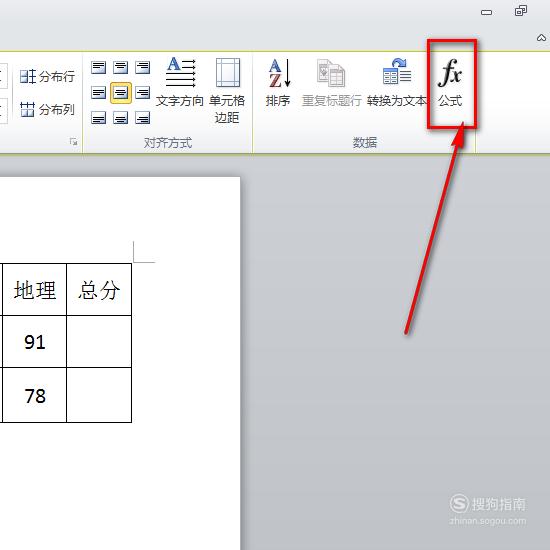The height and width of the screenshot is (550, 550).
Task: Click empty 总分 cell beside 91
Action: pos(99,342)
